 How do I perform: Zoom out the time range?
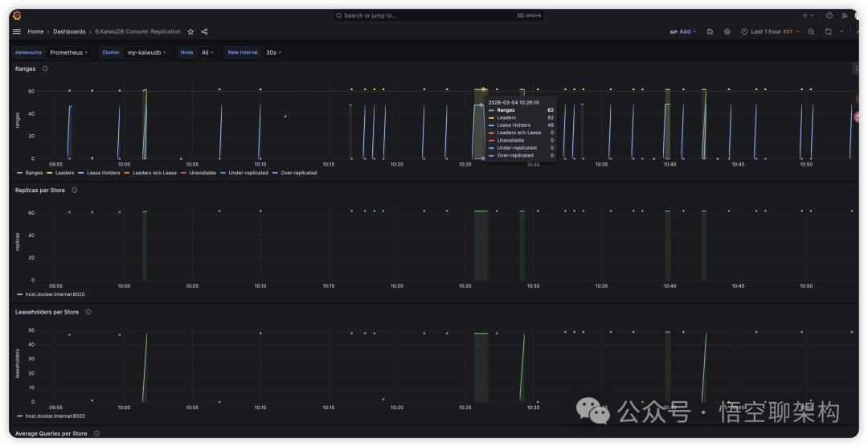811,31
